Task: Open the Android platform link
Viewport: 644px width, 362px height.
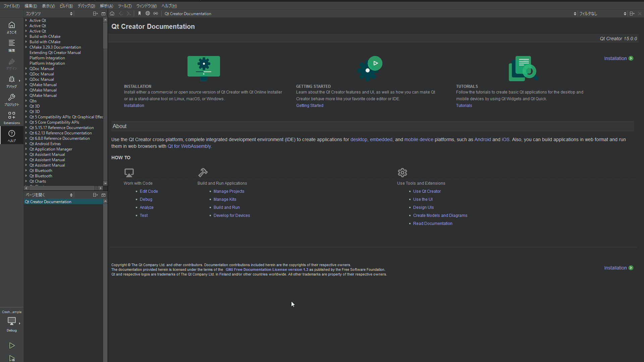Action: (x=482, y=140)
